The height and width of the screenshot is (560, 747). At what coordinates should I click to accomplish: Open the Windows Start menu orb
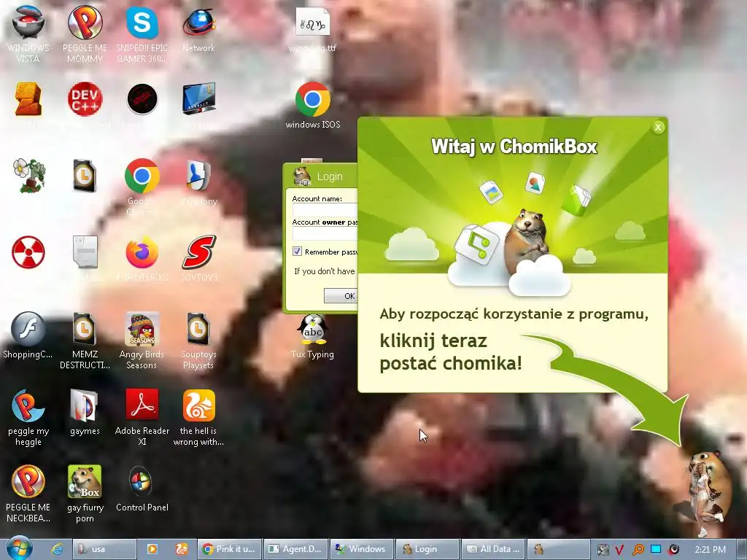coord(20,548)
